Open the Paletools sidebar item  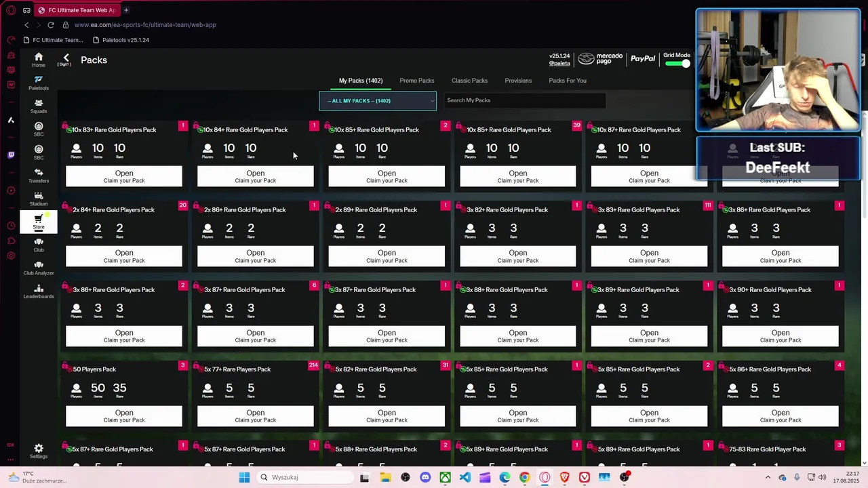point(39,83)
